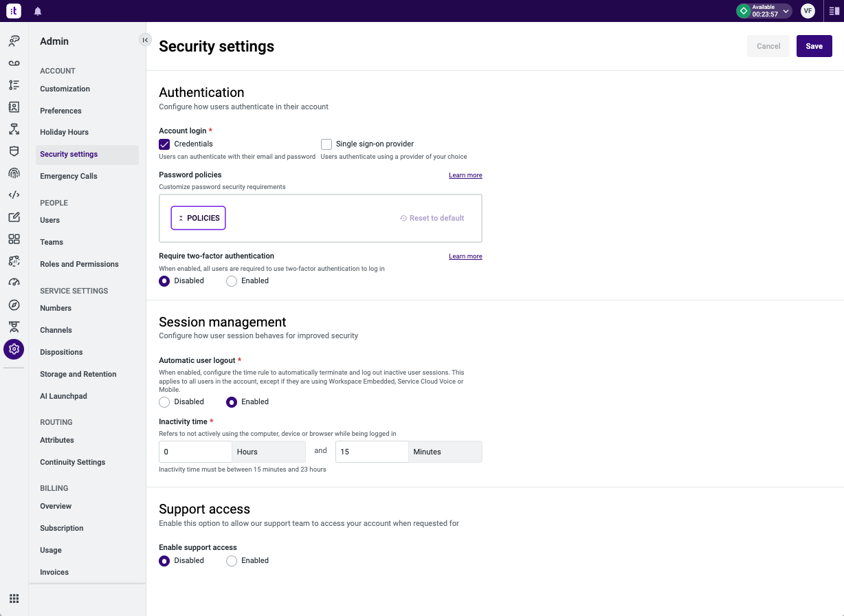Click the shield security sidebar icon
Viewport: 844px width, 616px height.
pos(14,151)
